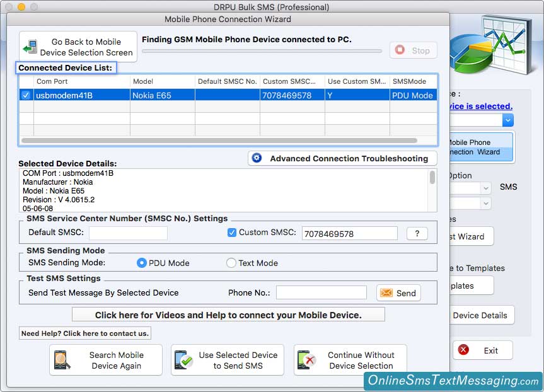Image resolution: width=544 pixels, height=392 pixels.
Task: Click the Model column header
Action: click(x=163, y=81)
